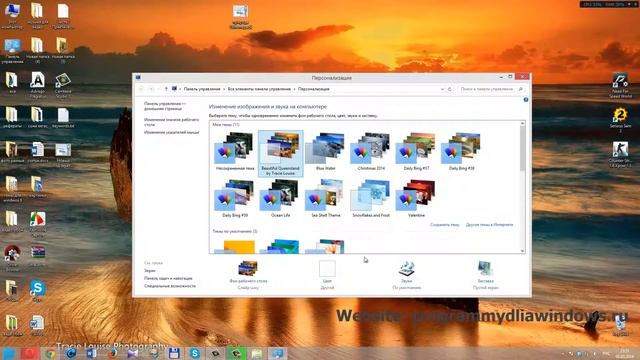Select the unsaved theme (Несохраненная тема)

[235, 152]
